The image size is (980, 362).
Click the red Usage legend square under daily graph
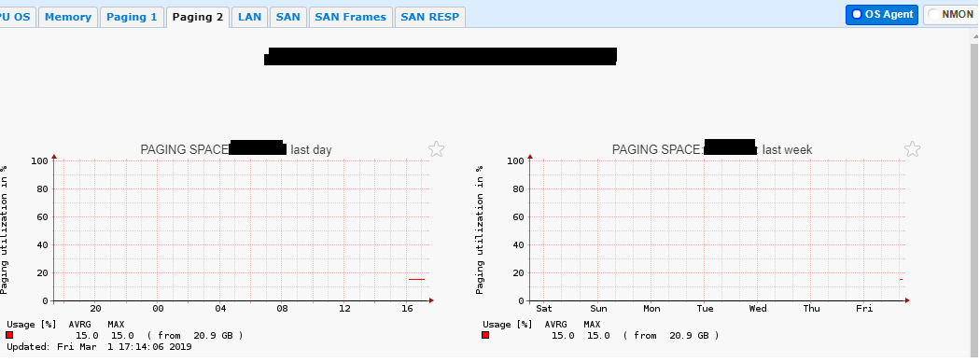pyautogui.click(x=9, y=335)
